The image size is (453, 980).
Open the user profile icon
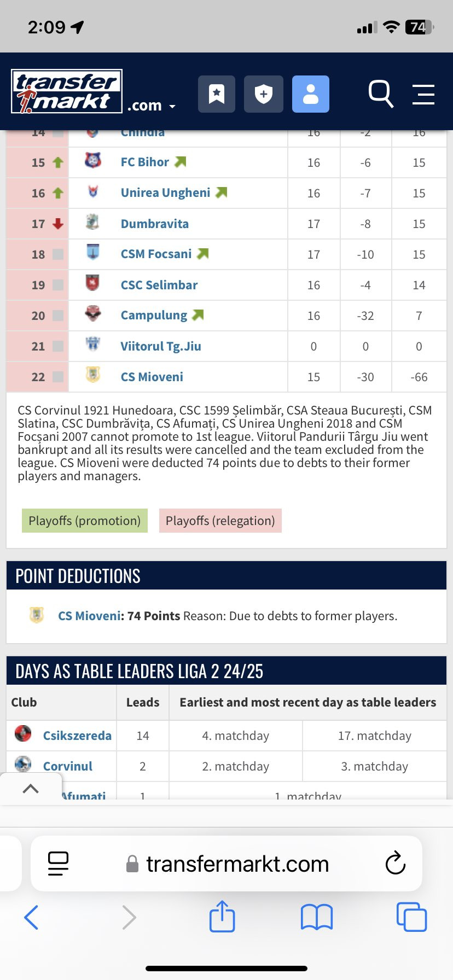point(311,94)
